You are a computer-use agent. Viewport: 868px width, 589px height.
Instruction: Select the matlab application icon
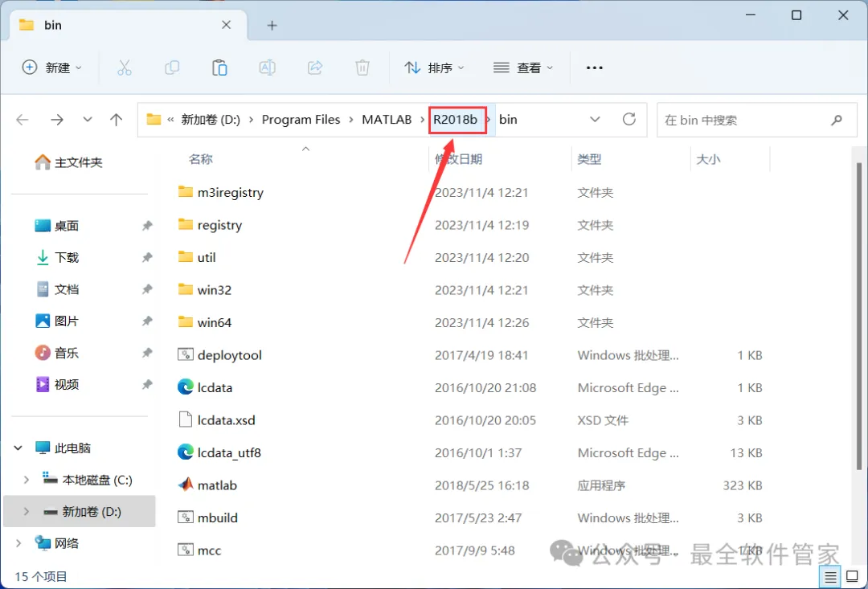click(186, 485)
